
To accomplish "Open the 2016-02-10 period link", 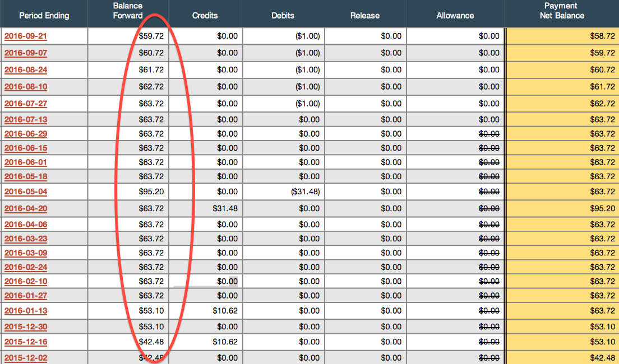I will pyautogui.click(x=26, y=282).
